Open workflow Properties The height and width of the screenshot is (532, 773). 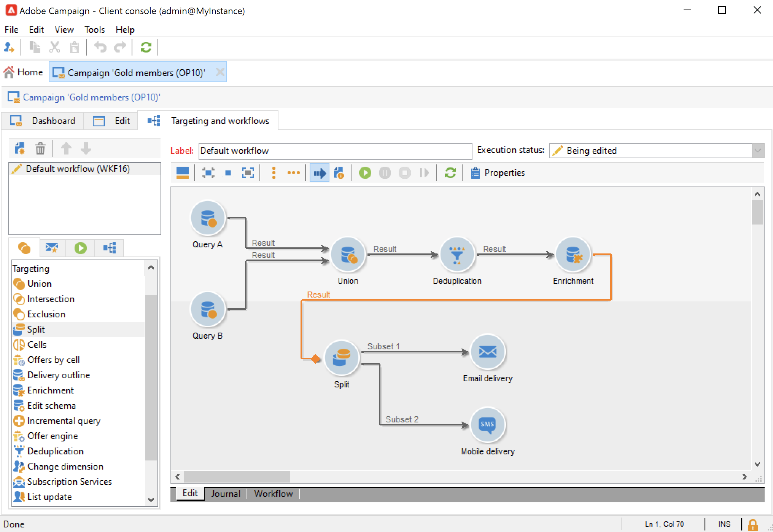tap(498, 173)
